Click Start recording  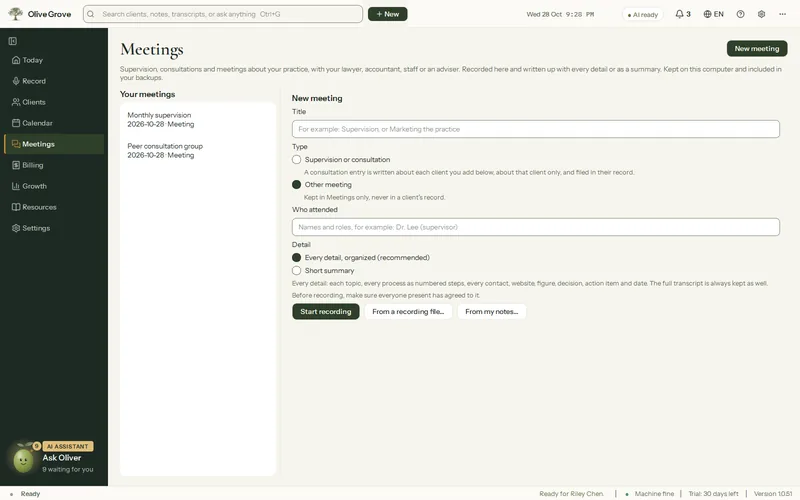(x=326, y=311)
